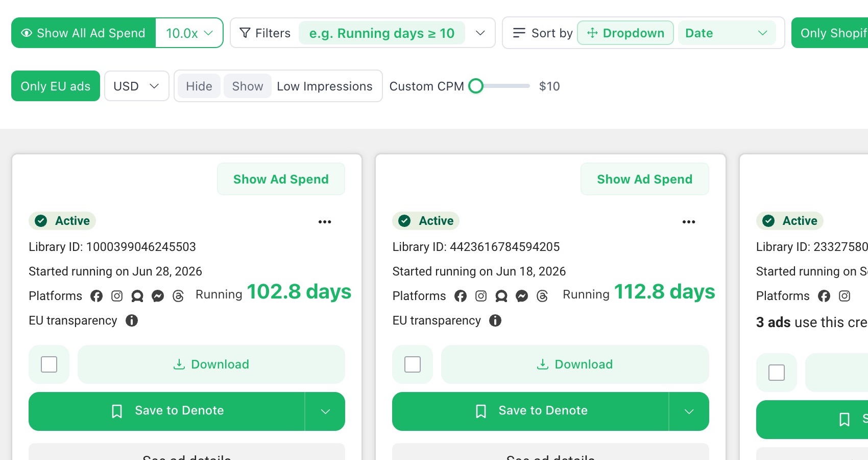Open the Date sort dropdown
Viewport: 868px width, 460px height.
point(727,33)
